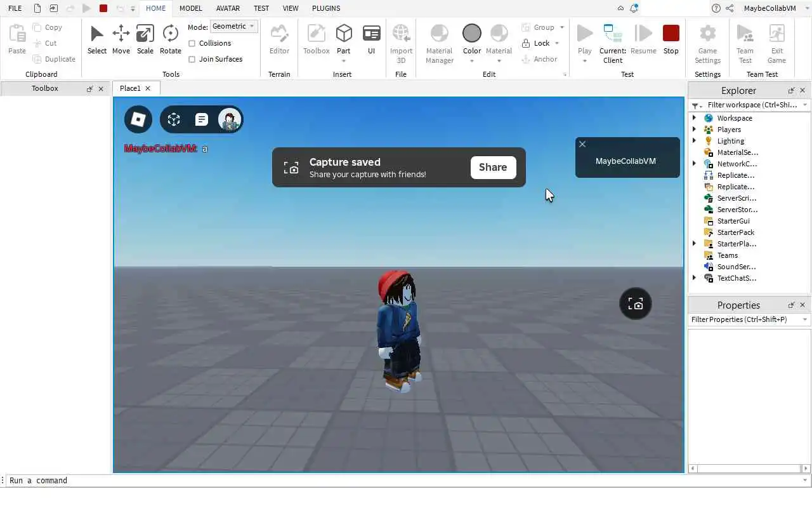Click the Filter Properties field

click(x=749, y=319)
